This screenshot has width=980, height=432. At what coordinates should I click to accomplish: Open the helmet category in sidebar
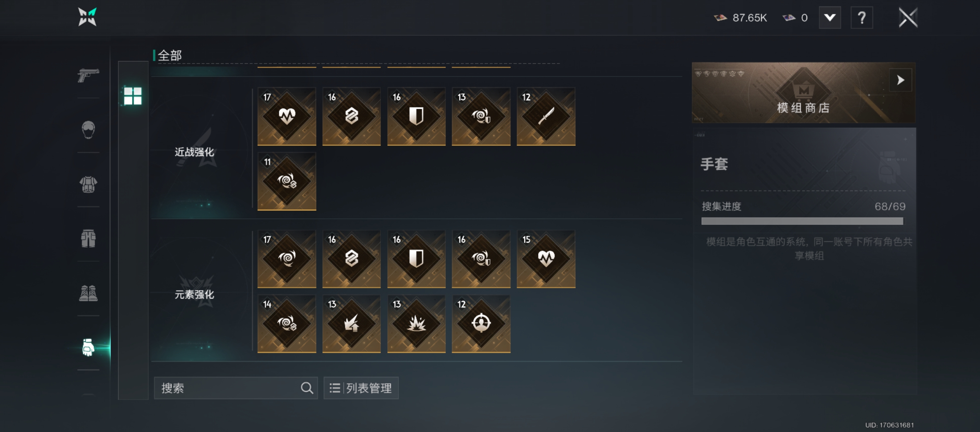pos(88,130)
